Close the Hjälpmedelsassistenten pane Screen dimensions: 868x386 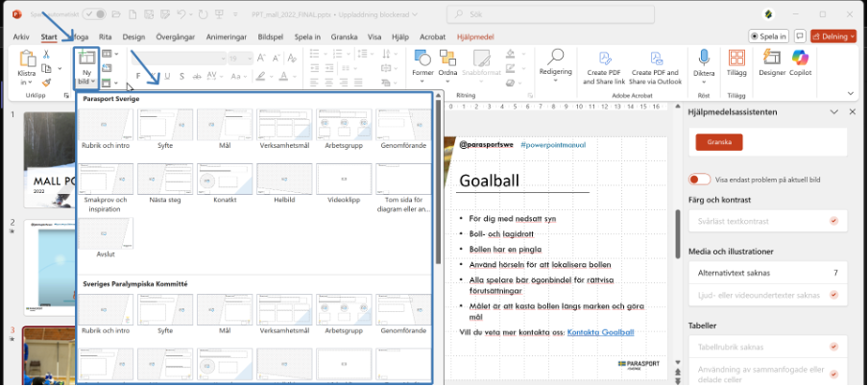tap(853, 112)
